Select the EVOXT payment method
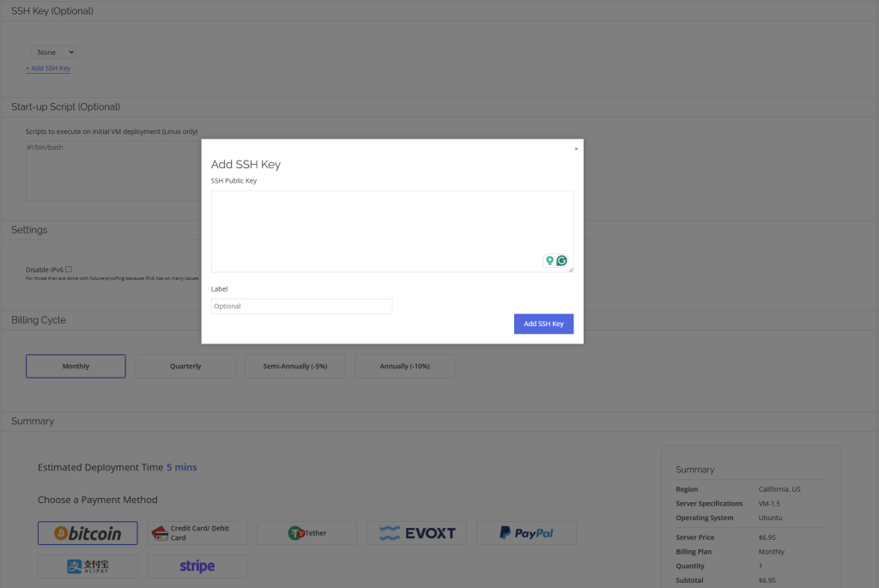879x588 pixels. 416,532
